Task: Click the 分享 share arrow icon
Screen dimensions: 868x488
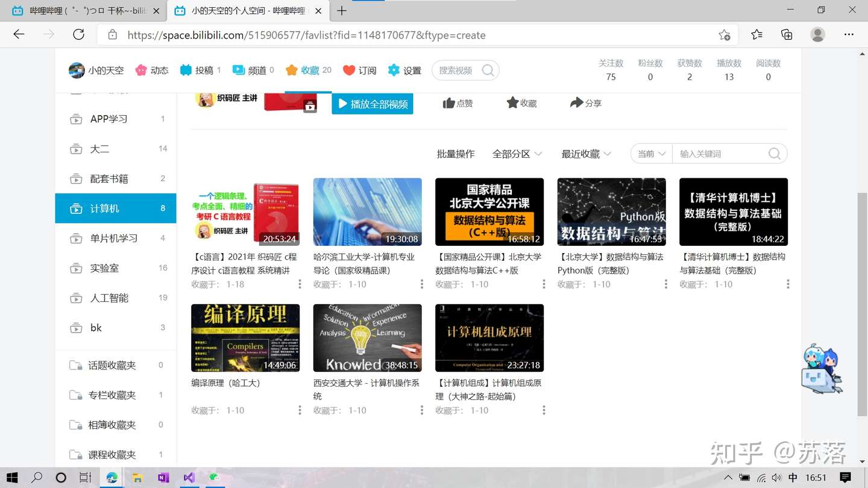Action: point(577,102)
